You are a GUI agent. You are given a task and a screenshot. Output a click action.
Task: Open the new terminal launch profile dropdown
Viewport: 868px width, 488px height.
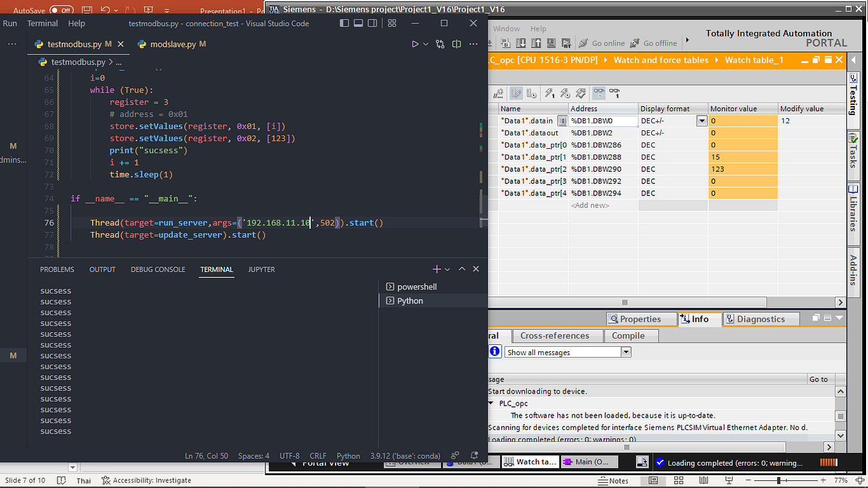(447, 270)
